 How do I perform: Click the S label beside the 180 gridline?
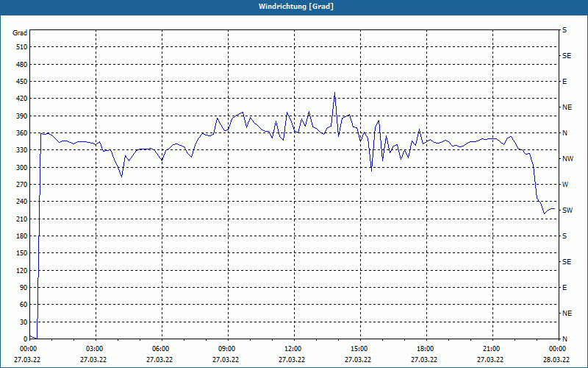pos(564,236)
